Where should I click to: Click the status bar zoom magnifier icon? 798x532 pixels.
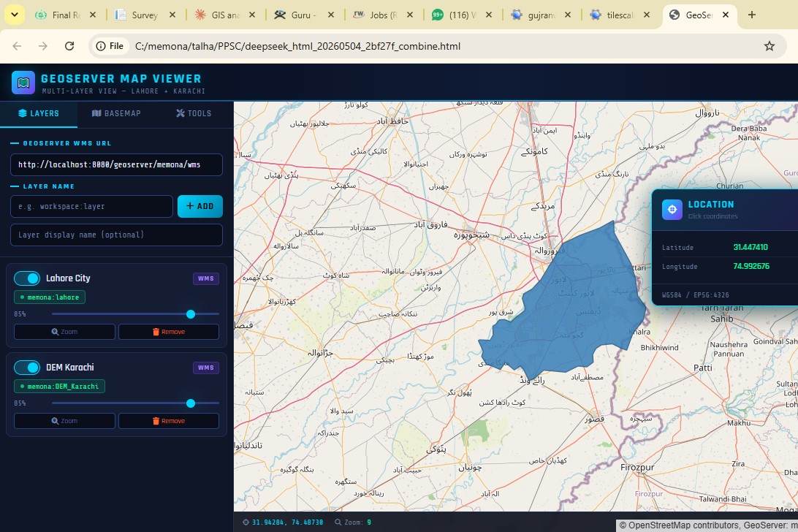[338, 522]
